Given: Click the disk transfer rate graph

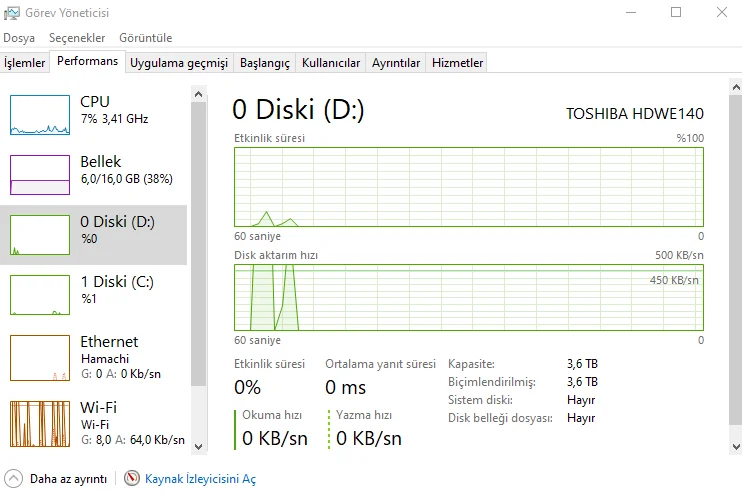Looking at the screenshot, I should (x=469, y=297).
